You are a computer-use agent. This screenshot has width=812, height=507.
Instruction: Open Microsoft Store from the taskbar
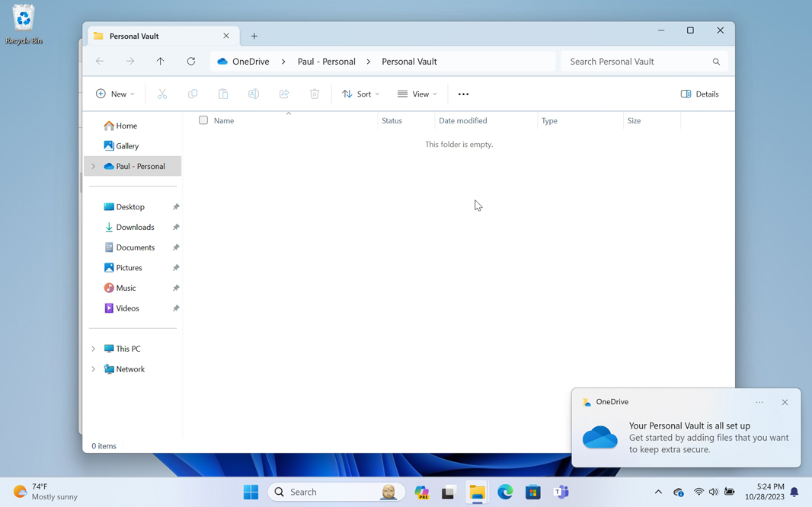[533, 493]
